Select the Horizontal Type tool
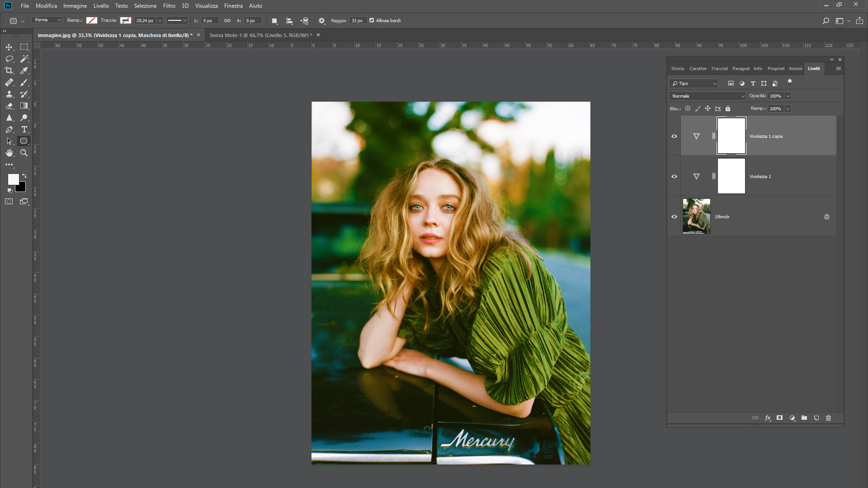Image resolution: width=868 pixels, height=488 pixels. (x=24, y=129)
